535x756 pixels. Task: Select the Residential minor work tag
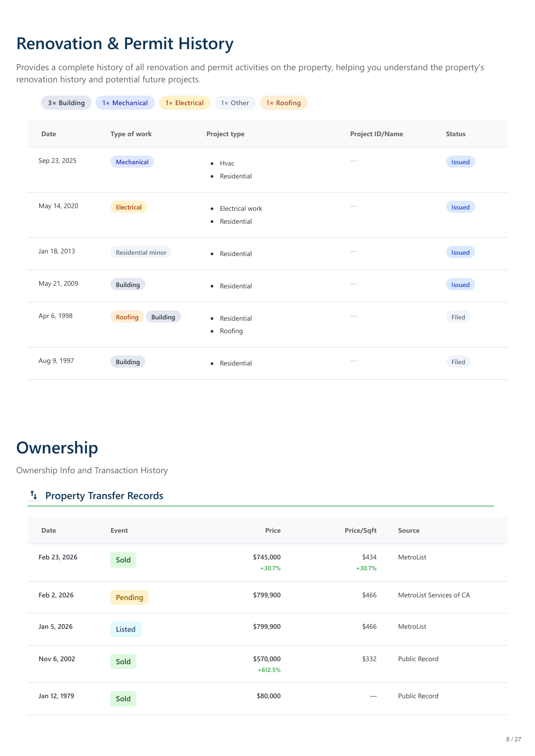[x=141, y=252]
